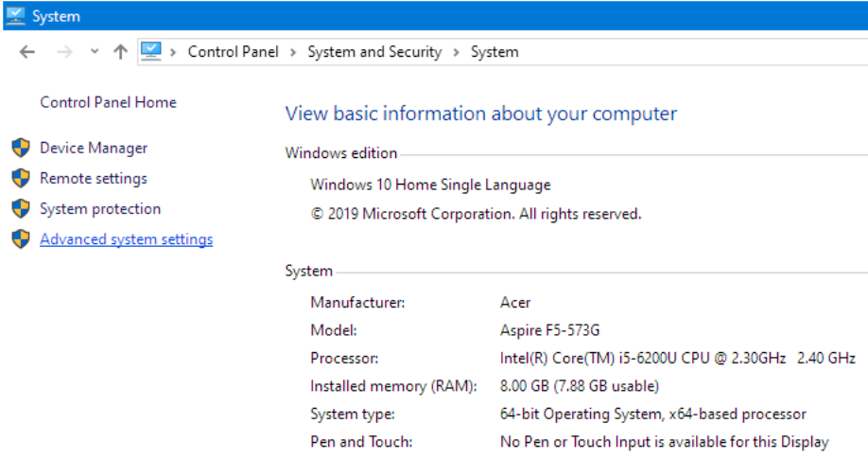The width and height of the screenshot is (868, 459).
Task: Click the shield icon beside Remote settings
Action: 21,179
